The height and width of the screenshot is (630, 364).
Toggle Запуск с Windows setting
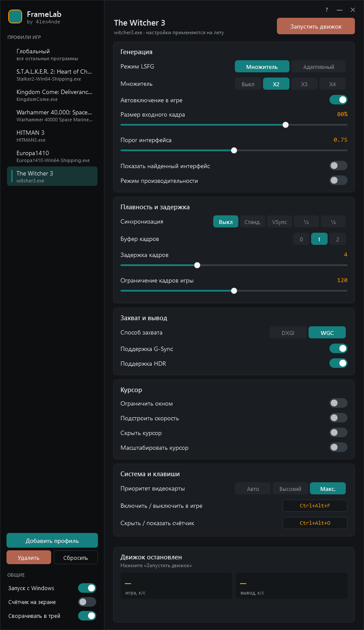click(87, 588)
